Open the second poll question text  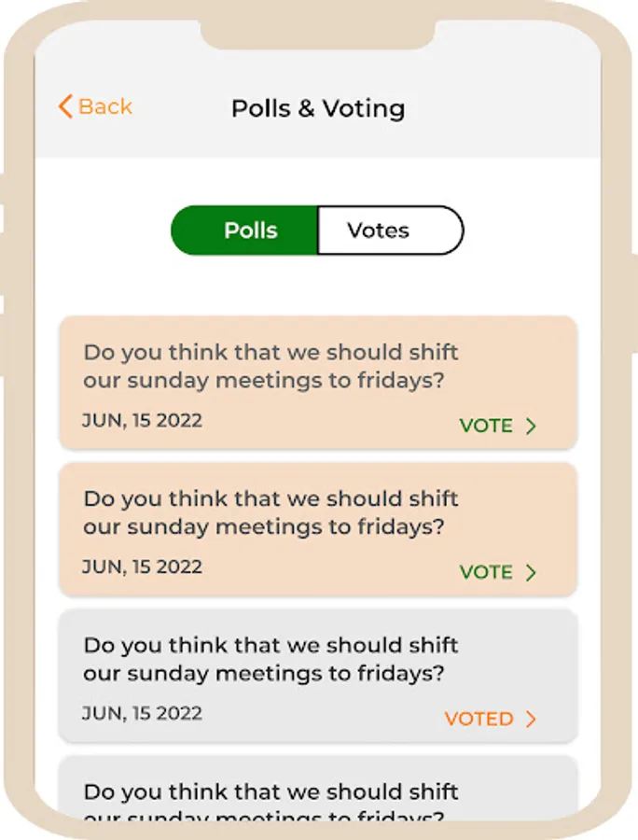(270, 512)
